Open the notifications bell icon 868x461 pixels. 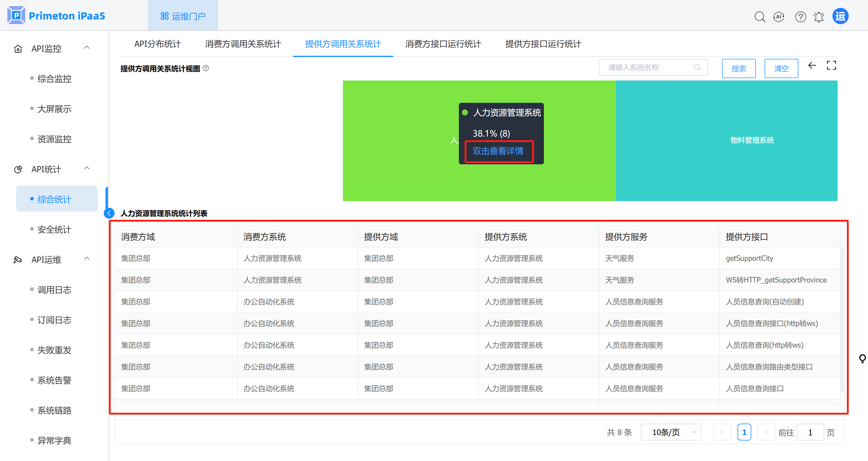pos(819,17)
